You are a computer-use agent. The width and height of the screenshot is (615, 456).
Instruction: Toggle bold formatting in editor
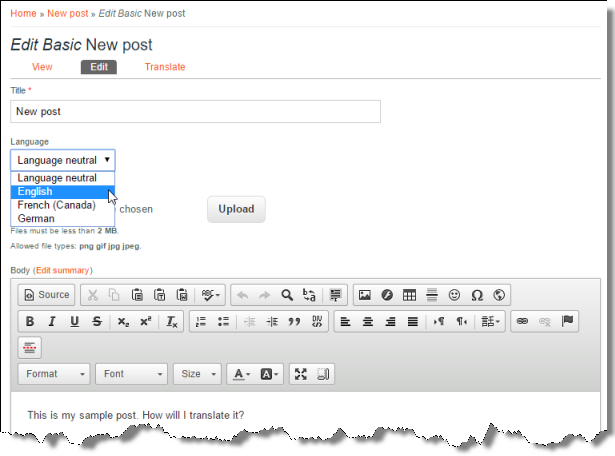(x=30, y=322)
